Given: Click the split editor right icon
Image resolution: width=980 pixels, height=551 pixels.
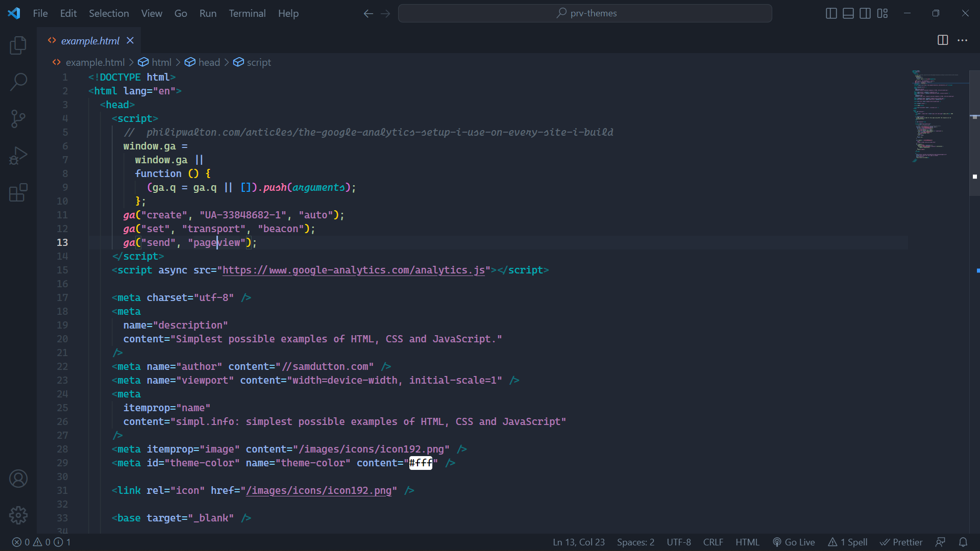Looking at the screenshot, I should [943, 40].
